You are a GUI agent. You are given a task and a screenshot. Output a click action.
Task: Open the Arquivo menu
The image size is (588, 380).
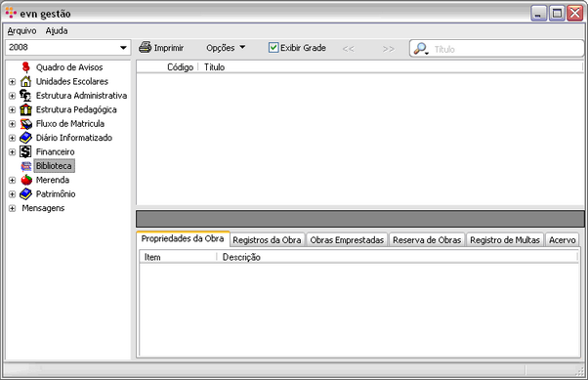click(x=21, y=30)
